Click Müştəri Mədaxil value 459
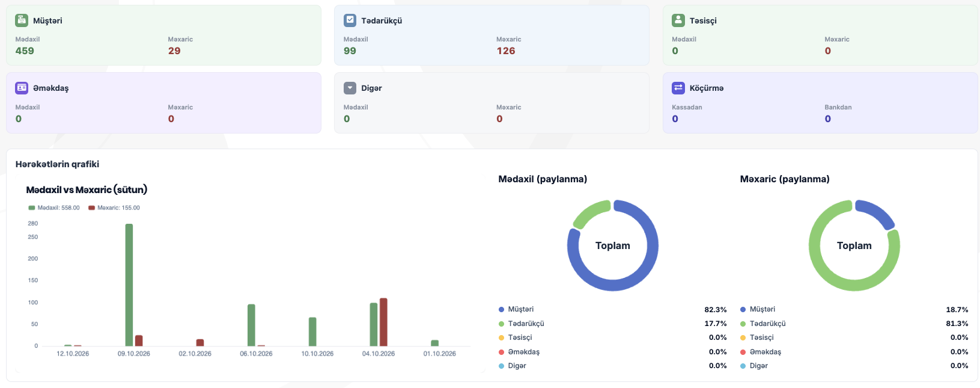This screenshot has width=980, height=388. click(25, 51)
